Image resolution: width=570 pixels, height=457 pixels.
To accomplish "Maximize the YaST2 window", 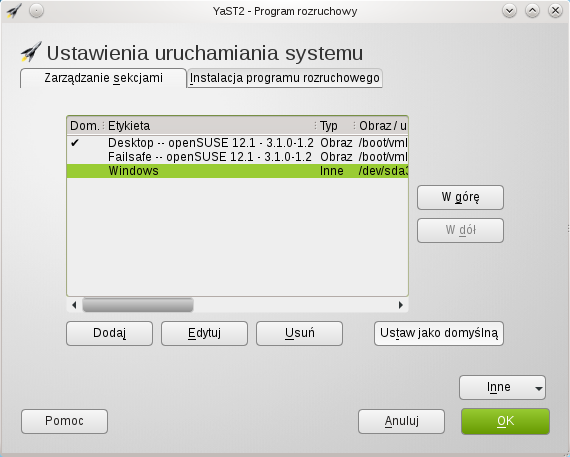I will coord(532,11).
